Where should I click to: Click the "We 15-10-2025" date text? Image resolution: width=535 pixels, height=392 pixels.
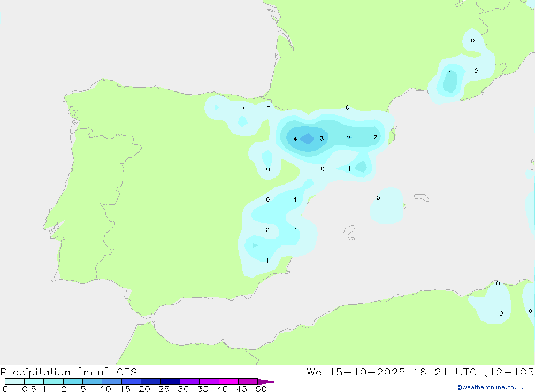click(x=356, y=372)
